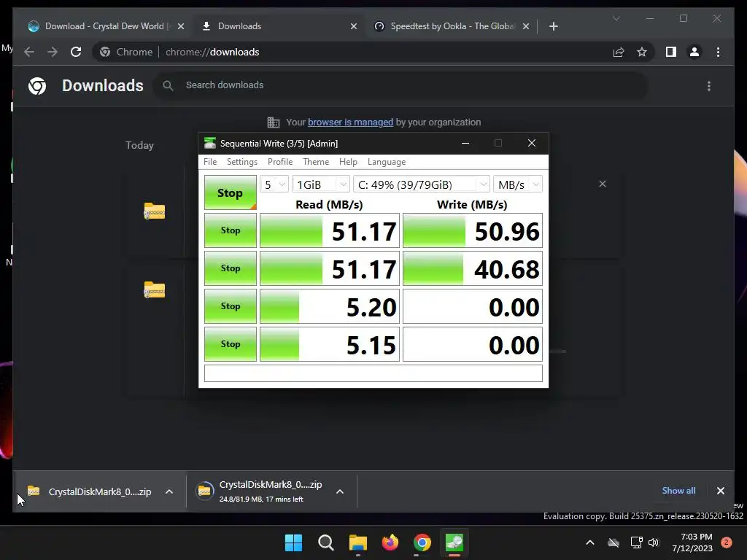Click the Chrome back arrow
This screenshot has height=560, width=747.
pos(29,52)
